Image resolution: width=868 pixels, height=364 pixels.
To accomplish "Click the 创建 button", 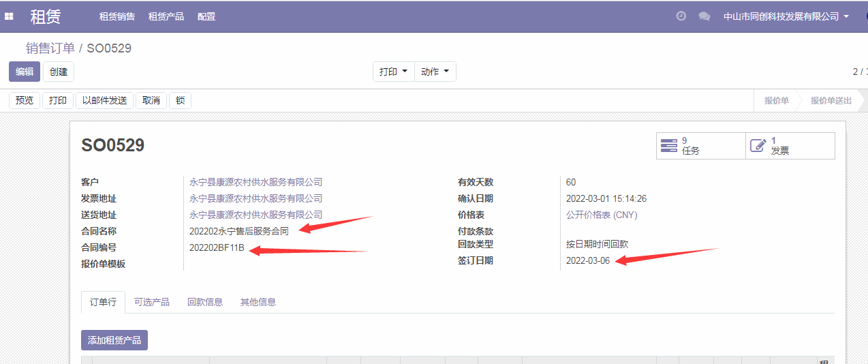I will [x=59, y=72].
